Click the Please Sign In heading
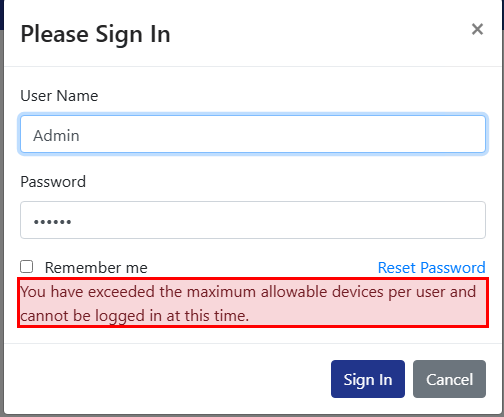 click(96, 35)
